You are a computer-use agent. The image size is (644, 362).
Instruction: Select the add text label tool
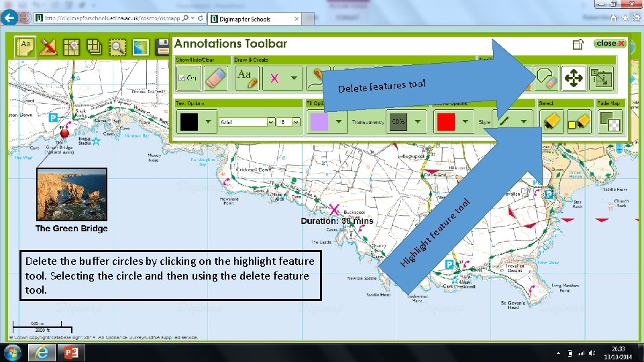247,78
